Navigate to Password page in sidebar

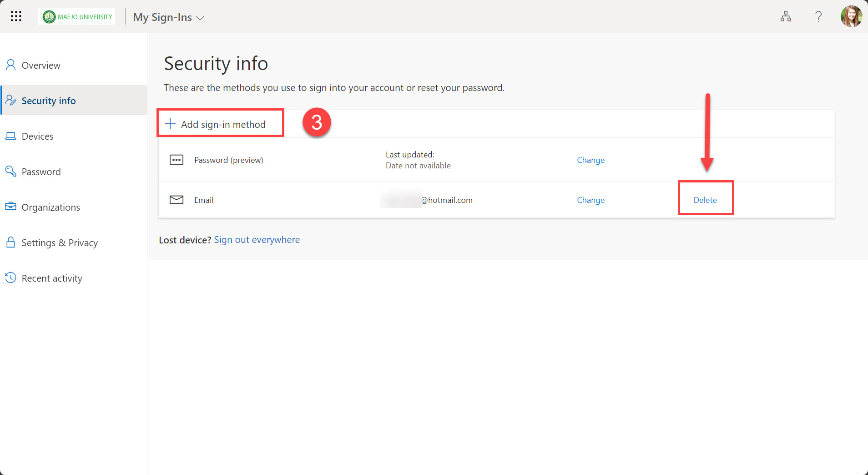click(41, 172)
